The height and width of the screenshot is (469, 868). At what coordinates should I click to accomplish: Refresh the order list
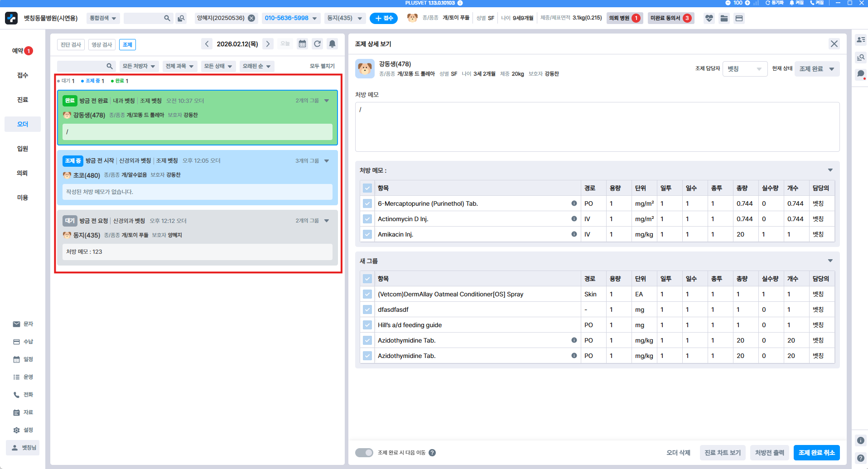click(317, 44)
